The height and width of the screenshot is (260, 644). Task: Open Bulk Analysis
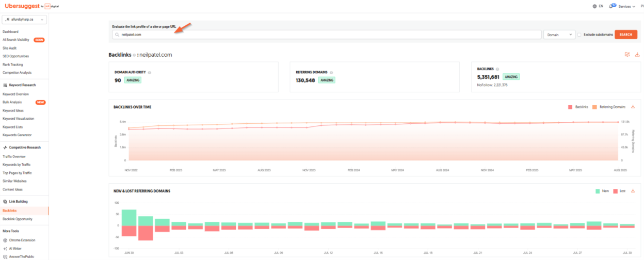[13, 102]
